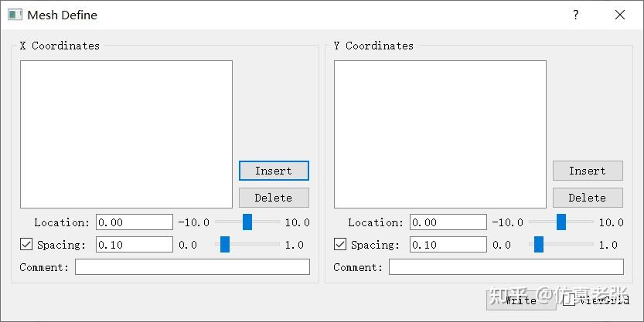This screenshot has height=322, width=644.
Task: Focus the Y Location input field
Action: (448, 222)
